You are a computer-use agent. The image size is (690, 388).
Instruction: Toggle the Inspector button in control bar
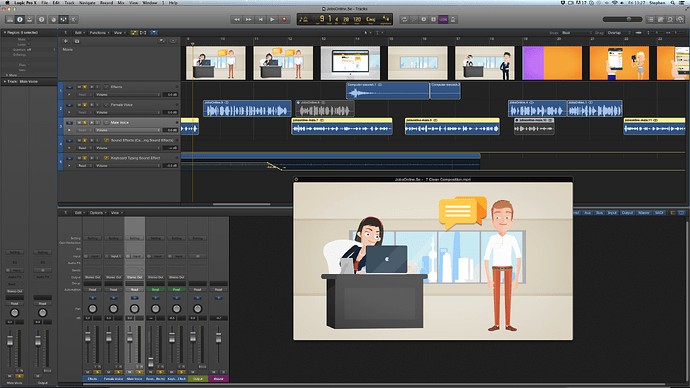tap(20, 19)
